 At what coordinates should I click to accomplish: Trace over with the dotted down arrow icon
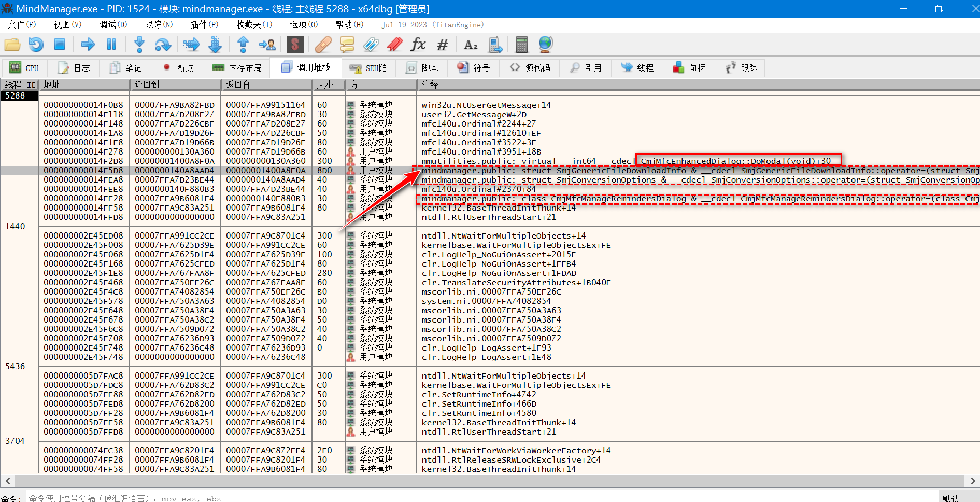215,45
